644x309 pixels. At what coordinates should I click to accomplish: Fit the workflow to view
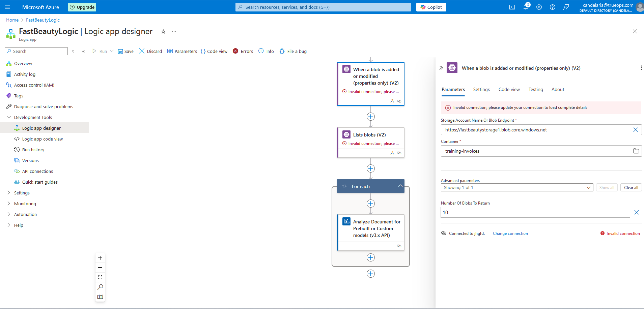coord(100,277)
